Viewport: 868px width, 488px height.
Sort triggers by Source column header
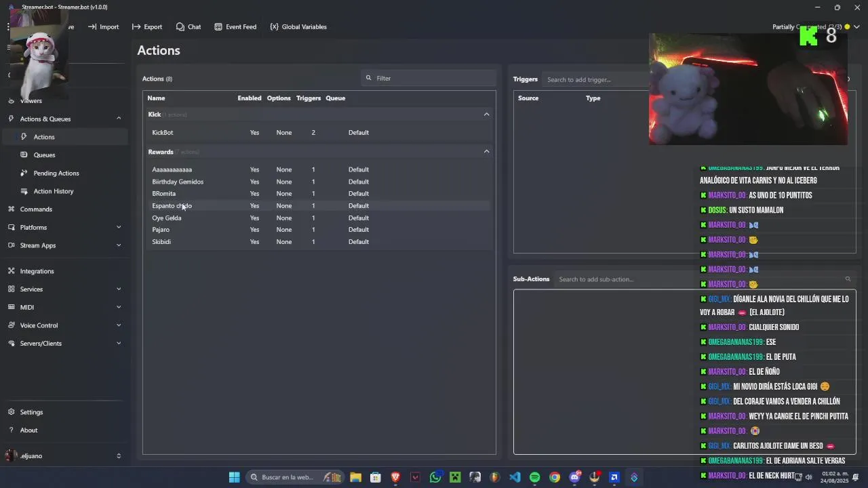pyautogui.click(x=528, y=98)
